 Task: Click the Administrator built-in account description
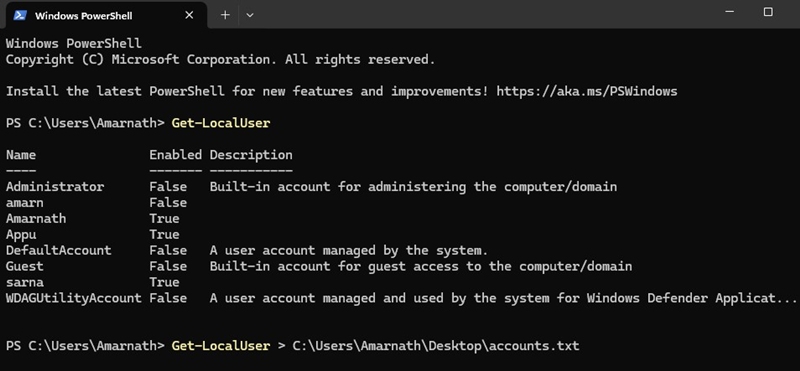(x=413, y=187)
